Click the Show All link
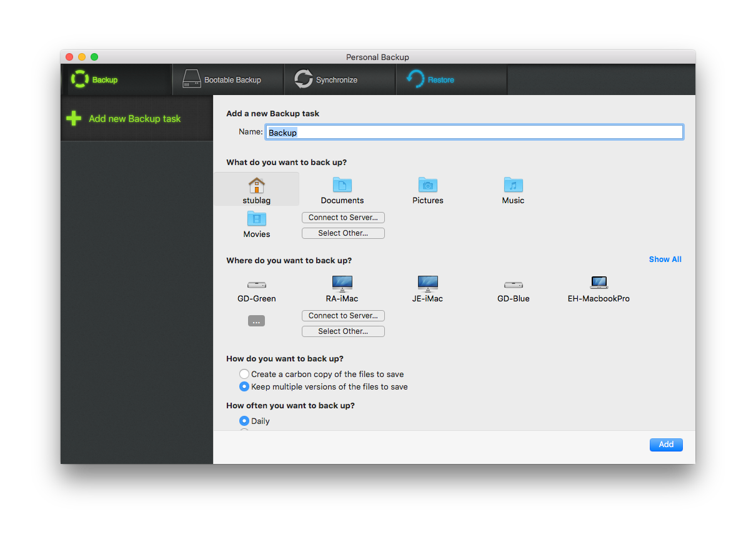The height and width of the screenshot is (544, 756). (665, 259)
